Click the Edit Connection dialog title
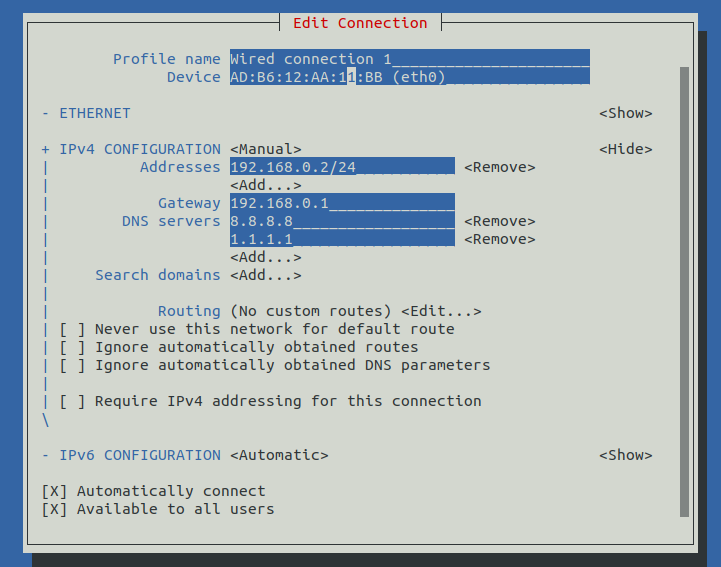This screenshot has width=721, height=567. pyautogui.click(x=360, y=23)
